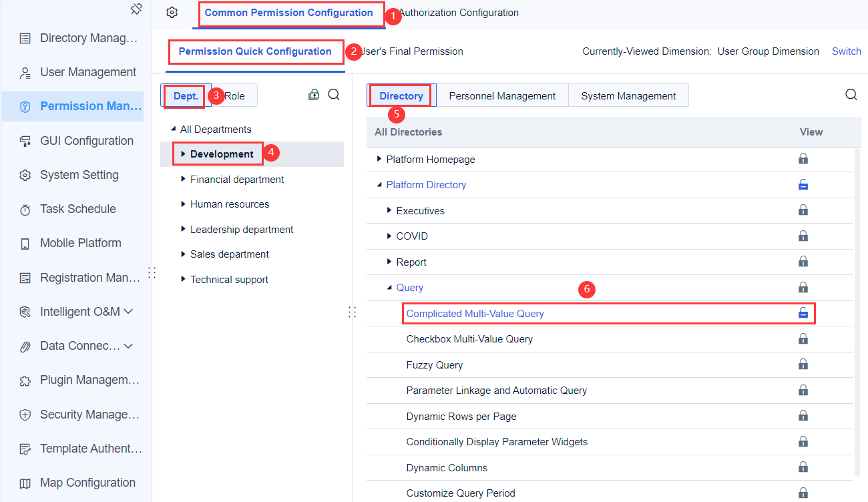Expand the Development department node
Viewport: 868px width, 502px height.
182,153
